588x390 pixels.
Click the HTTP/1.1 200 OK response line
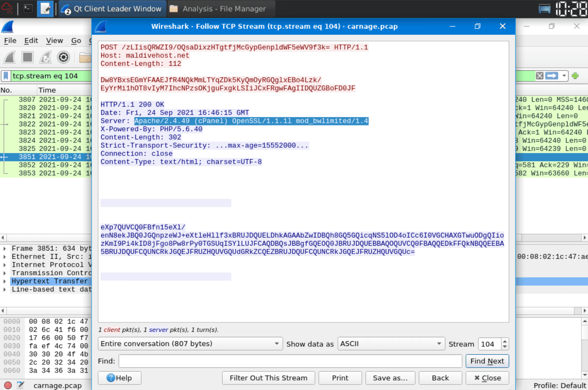(133, 105)
